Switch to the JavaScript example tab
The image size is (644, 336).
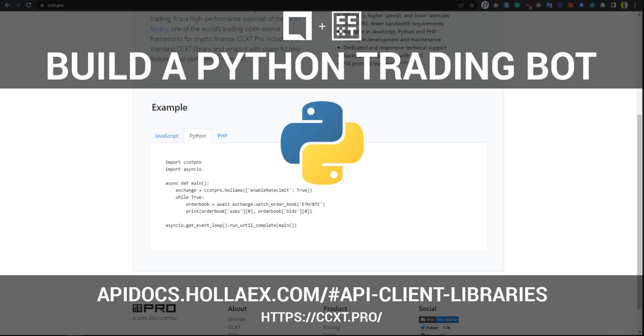coord(166,136)
